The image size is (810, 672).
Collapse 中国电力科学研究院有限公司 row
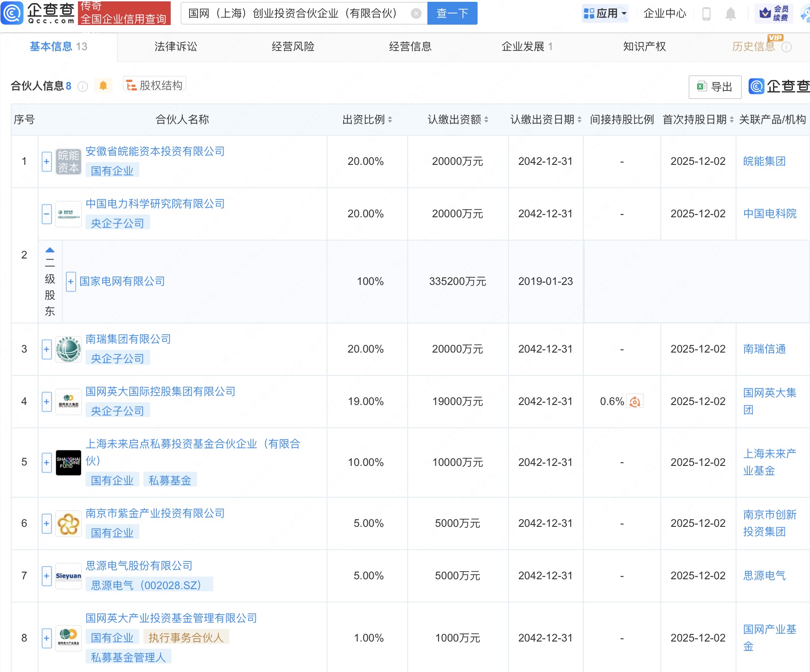point(47,214)
